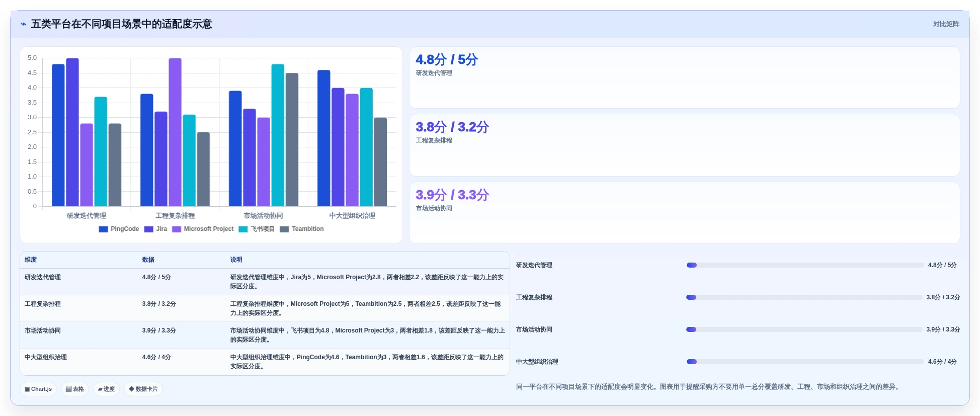Select the 研发迭代管理 table row cell
980x416 pixels.
tap(43, 277)
